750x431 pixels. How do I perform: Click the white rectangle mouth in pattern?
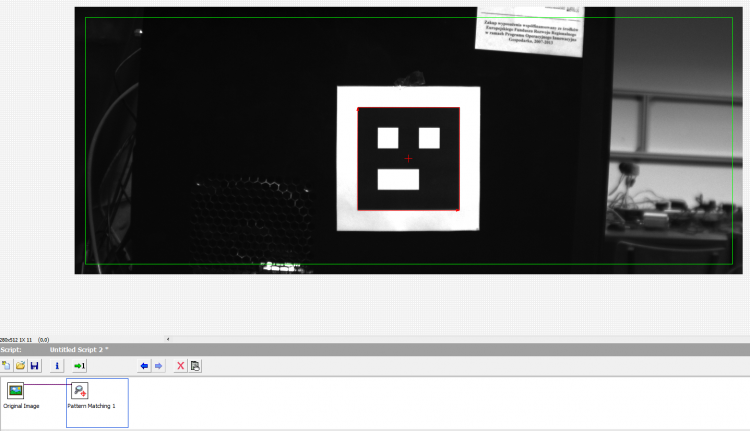(x=398, y=179)
